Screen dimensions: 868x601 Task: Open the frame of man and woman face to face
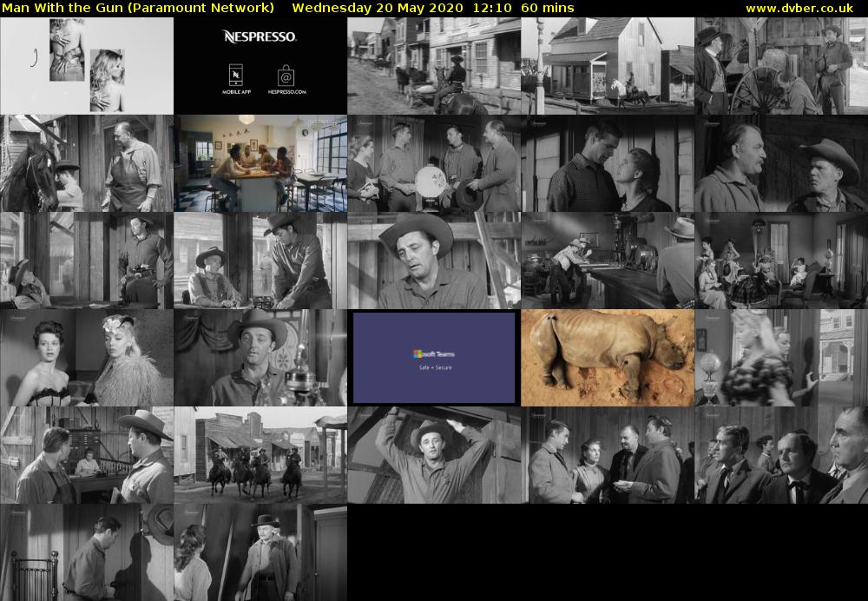coord(608,163)
